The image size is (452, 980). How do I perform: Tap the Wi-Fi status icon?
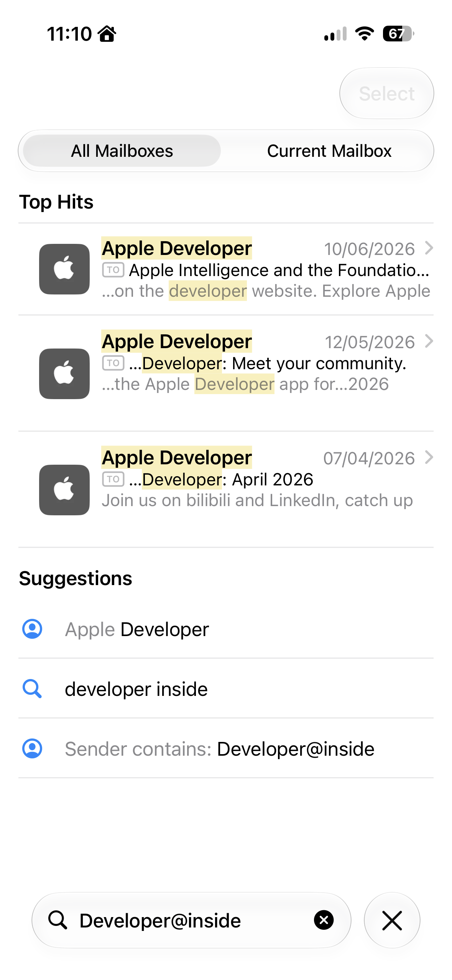[x=365, y=34]
